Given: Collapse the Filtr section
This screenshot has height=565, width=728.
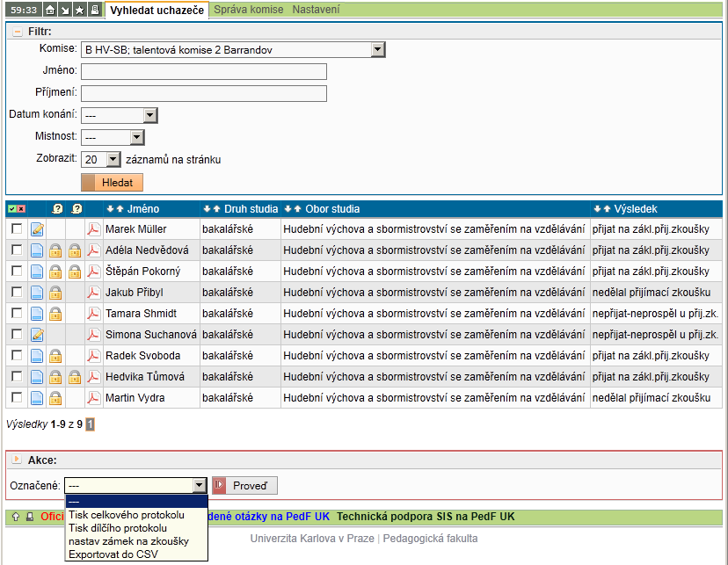Looking at the screenshot, I should [17, 31].
